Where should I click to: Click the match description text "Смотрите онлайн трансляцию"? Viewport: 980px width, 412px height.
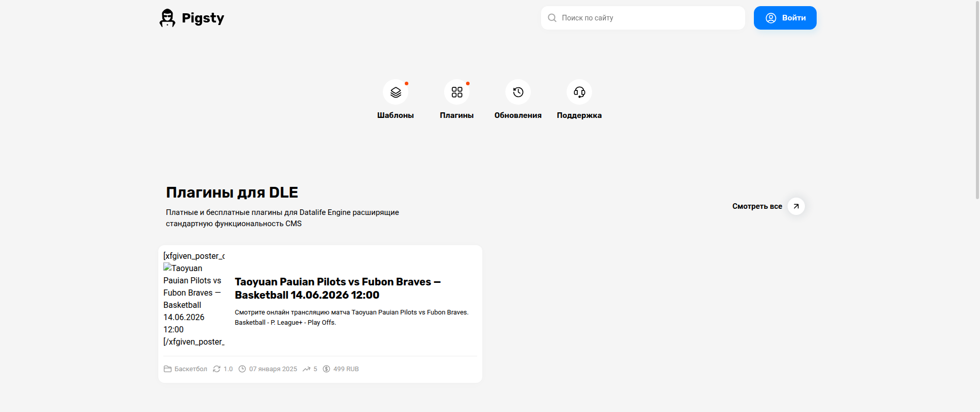pos(351,317)
